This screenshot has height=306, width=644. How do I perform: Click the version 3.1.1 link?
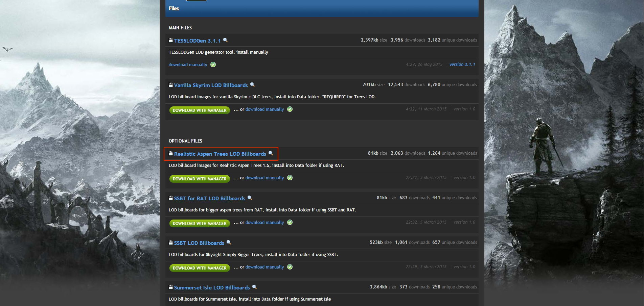pyautogui.click(x=462, y=64)
